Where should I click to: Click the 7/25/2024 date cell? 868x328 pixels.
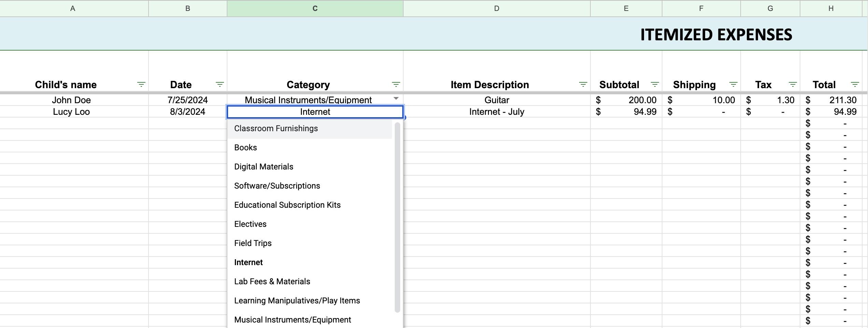click(187, 100)
